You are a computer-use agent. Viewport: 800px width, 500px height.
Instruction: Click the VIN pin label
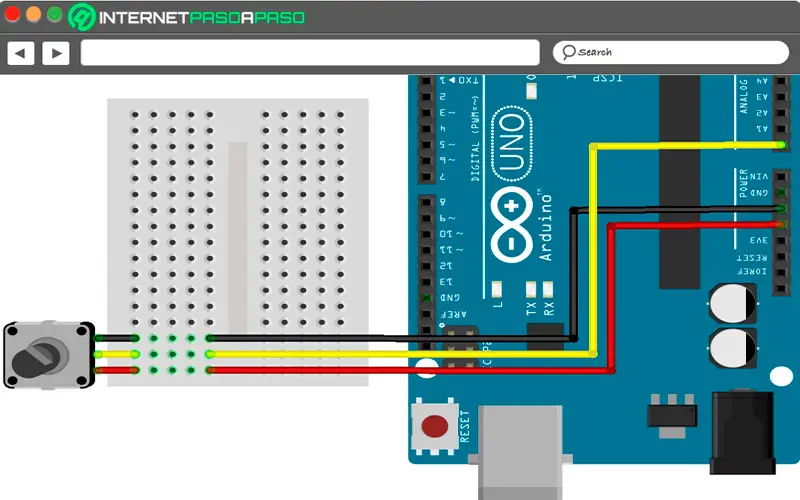click(x=759, y=177)
